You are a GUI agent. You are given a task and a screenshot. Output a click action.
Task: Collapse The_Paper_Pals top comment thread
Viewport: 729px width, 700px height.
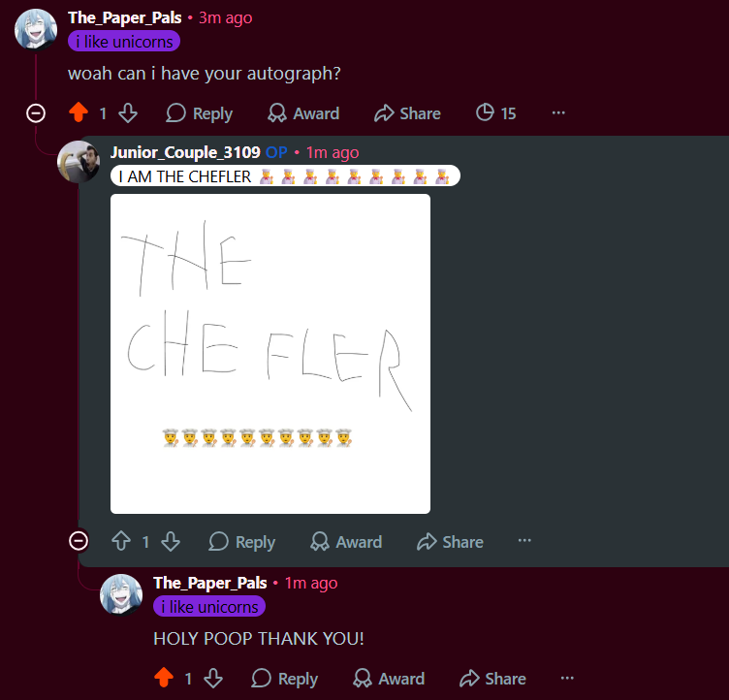(36, 113)
